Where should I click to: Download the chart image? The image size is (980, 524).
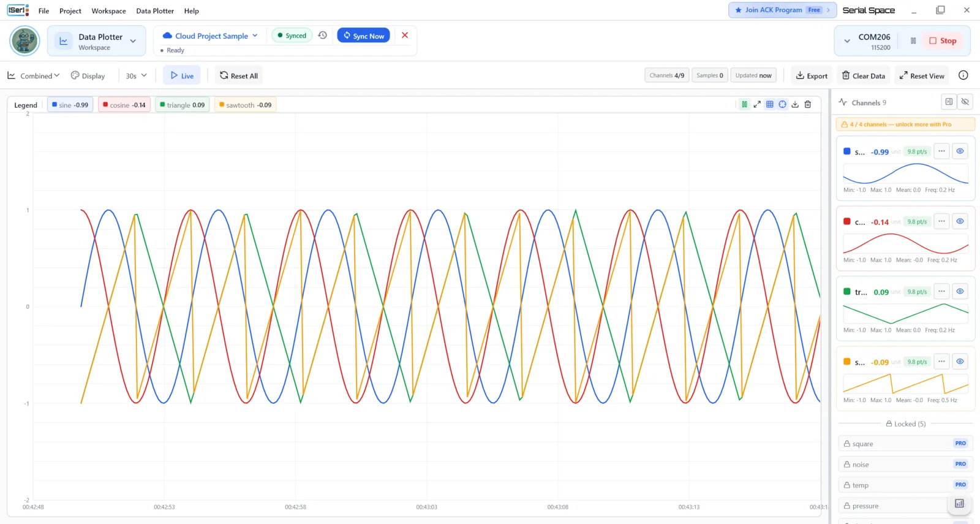click(795, 105)
